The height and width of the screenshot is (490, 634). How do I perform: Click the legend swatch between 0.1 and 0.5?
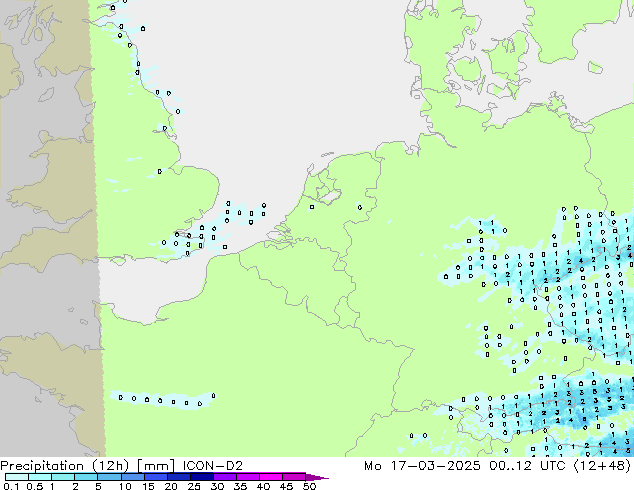pyautogui.click(x=17, y=477)
